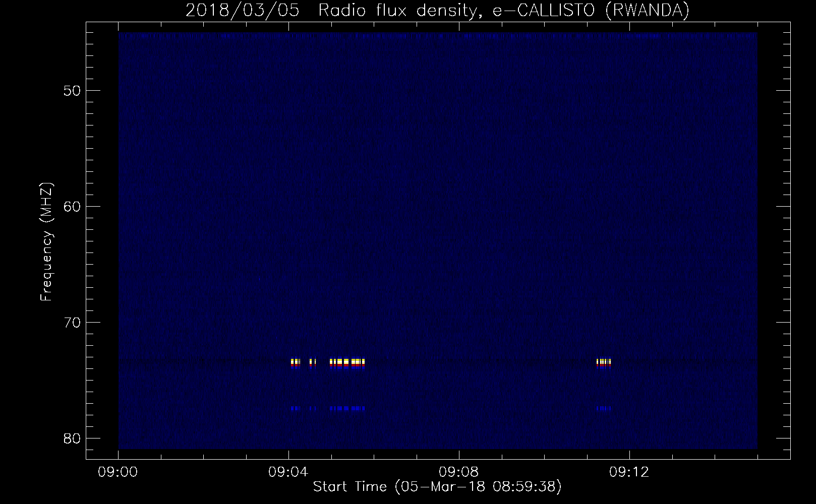Select the date "2018/03/05" in the title
This screenshot has height=504, width=816.
coord(243,11)
